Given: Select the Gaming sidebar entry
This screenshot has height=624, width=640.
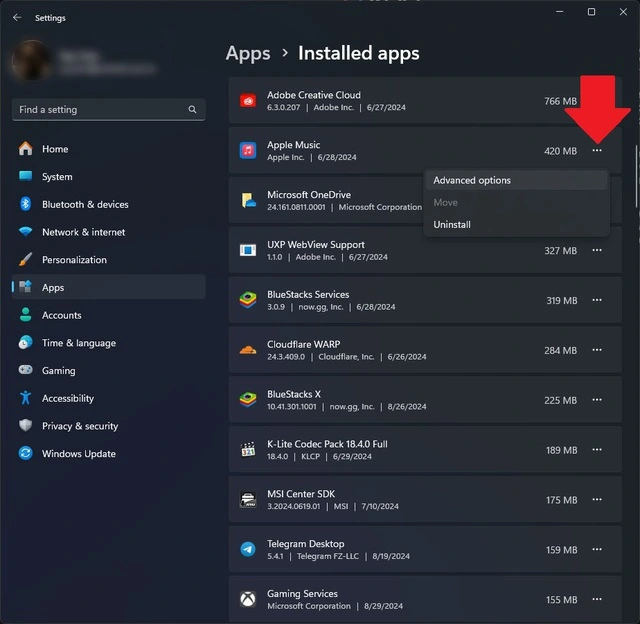Looking at the screenshot, I should click(108, 370).
